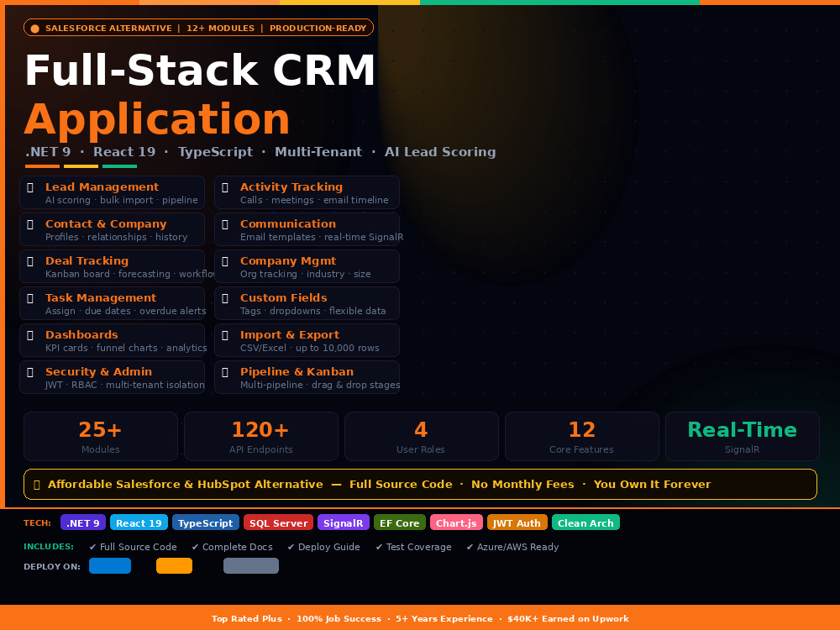Image resolution: width=840 pixels, height=630 pixels.
Task: Click 'AI scoring · bulk import · pipeline' text
Action: 122,201
